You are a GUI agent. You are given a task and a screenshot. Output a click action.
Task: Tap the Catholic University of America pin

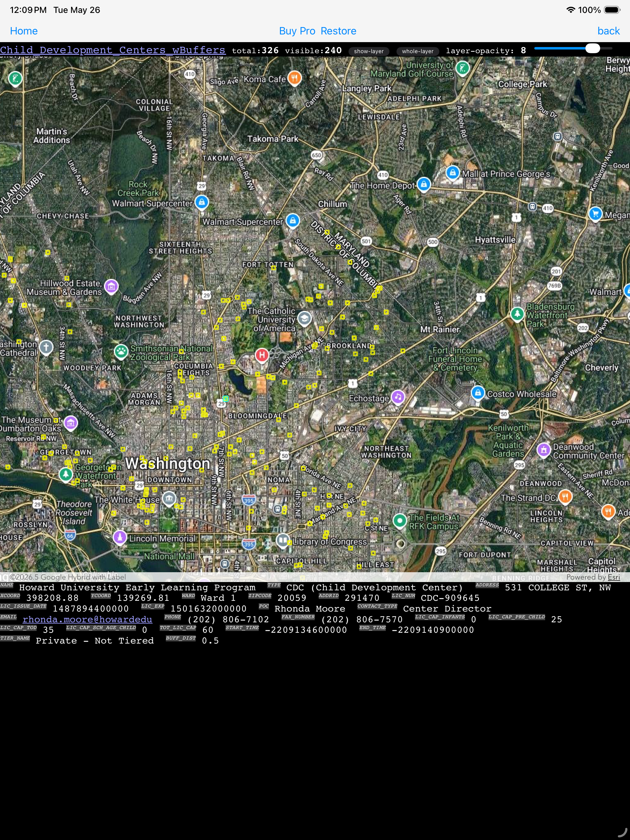click(x=304, y=319)
